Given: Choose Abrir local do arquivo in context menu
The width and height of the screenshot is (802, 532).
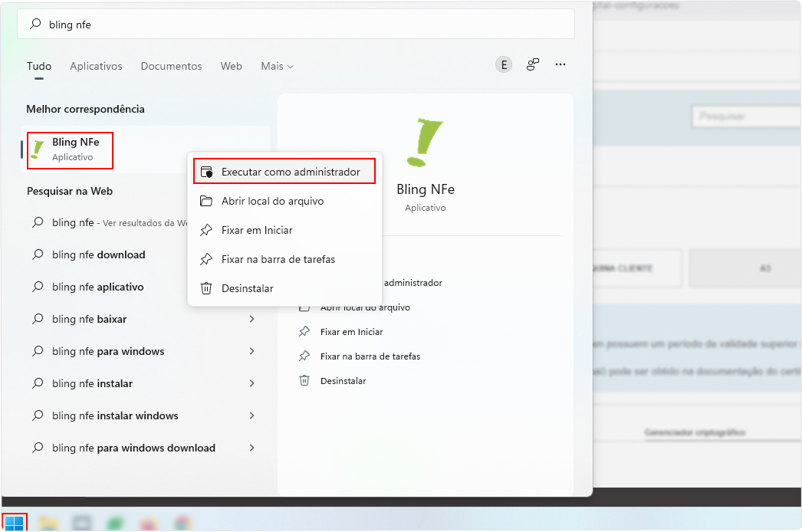Looking at the screenshot, I should 284,201.
